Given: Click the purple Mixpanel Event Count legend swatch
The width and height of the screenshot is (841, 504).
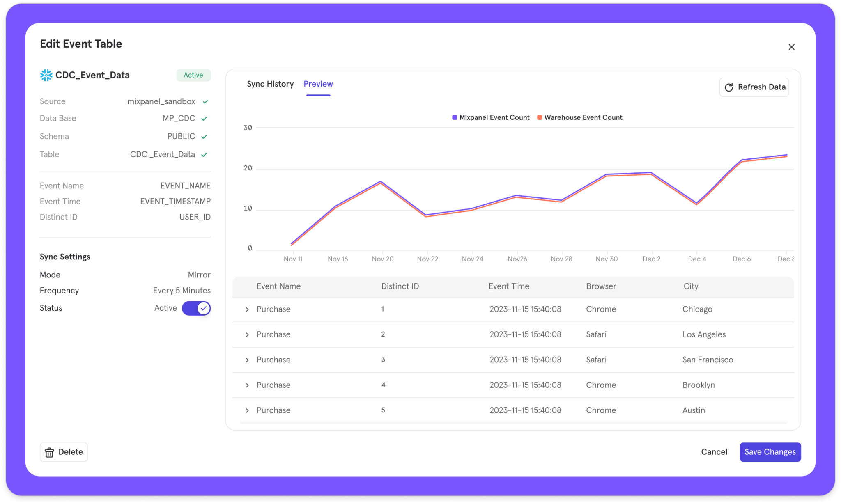Looking at the screenshot, I should point(454,118).
